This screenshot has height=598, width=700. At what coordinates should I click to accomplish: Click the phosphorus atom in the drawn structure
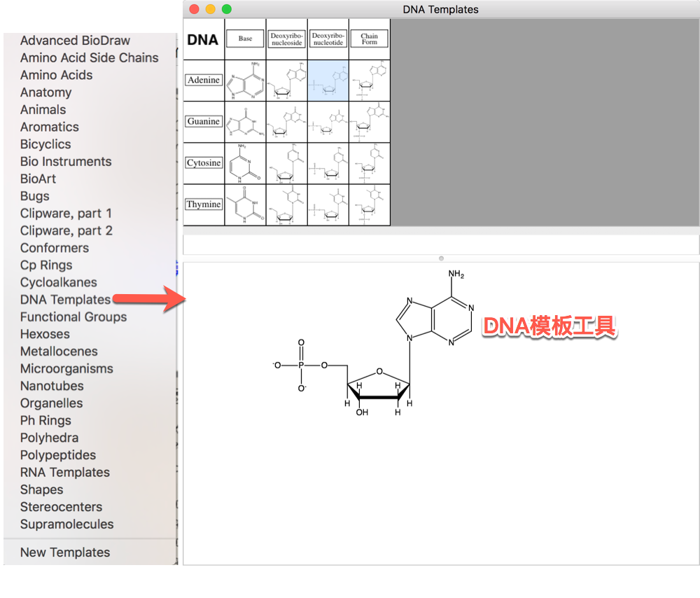click(301, 366)
